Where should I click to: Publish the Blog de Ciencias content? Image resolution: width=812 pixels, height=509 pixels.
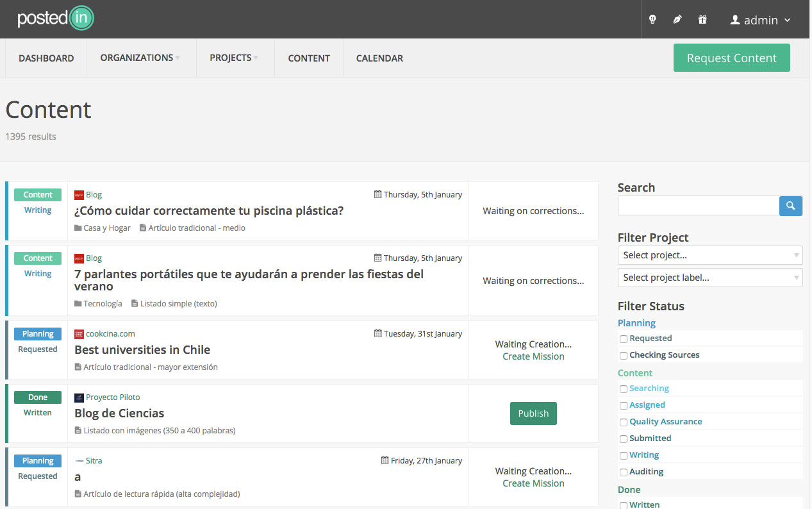[533, 413]
